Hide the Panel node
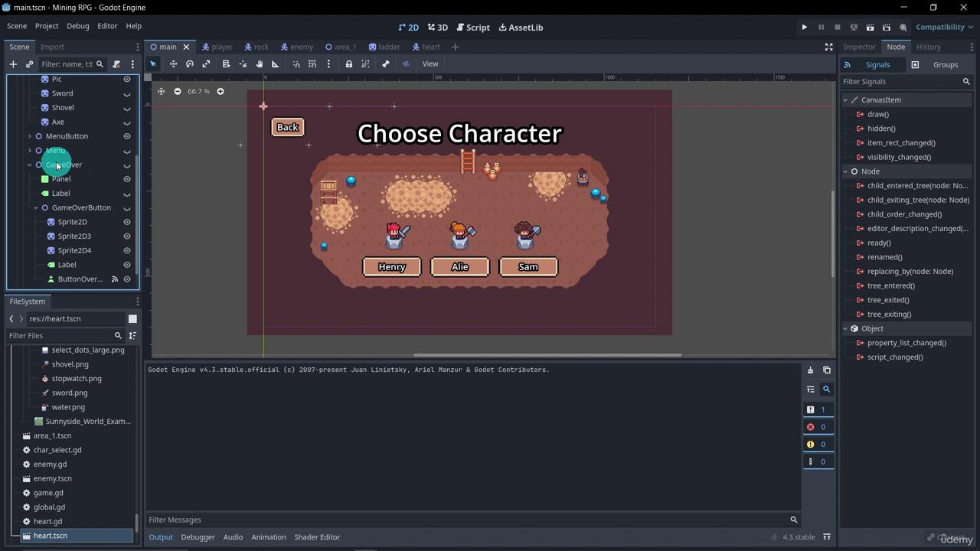Image resolution: width=980 pixels, height=551 pixels. pos(127,179)
